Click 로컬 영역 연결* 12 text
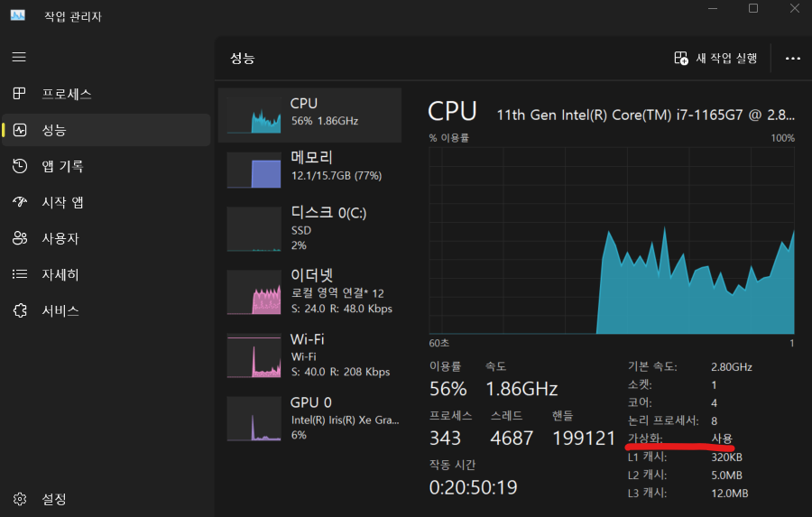This screenshot has width=812, height=517. [x=337, y=293]
